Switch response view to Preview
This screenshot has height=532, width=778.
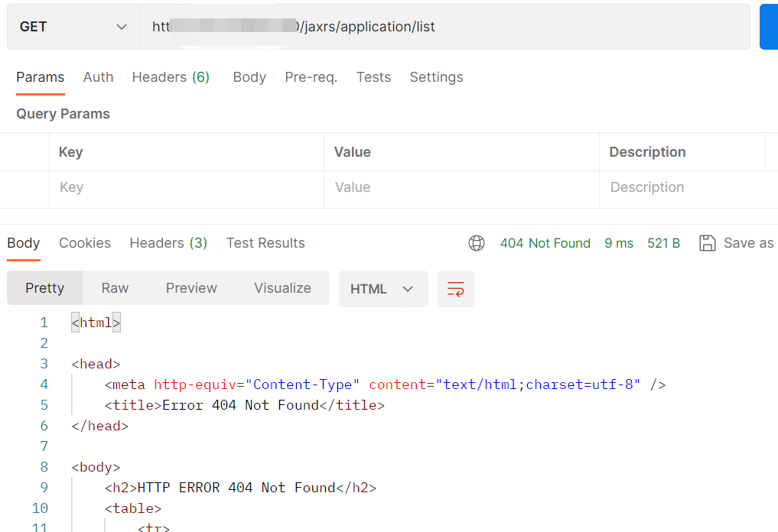[191, 288]
